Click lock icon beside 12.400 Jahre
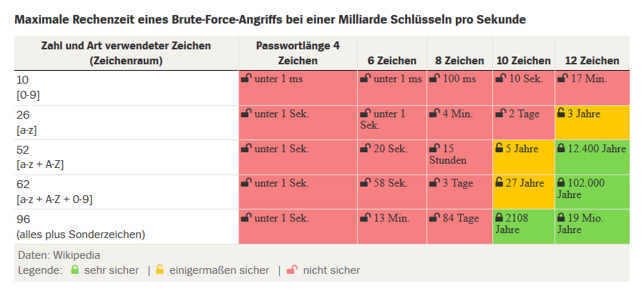The image size is (644, 296). coord(561,148)
